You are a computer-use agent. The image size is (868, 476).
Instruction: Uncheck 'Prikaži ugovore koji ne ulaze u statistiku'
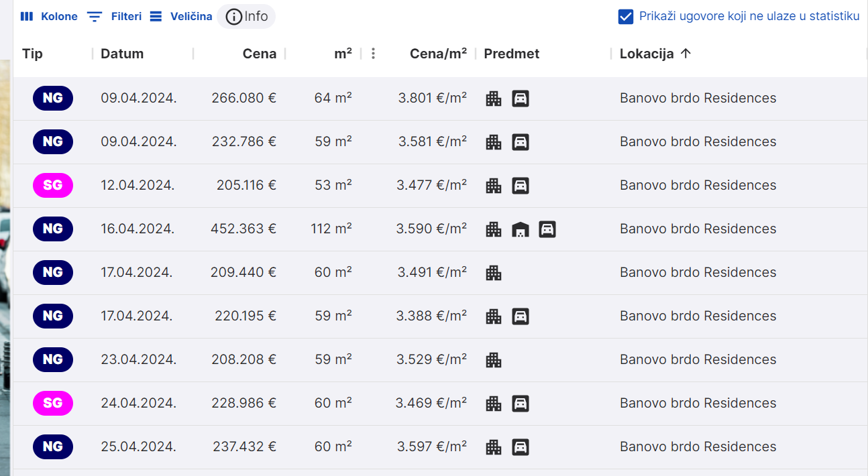point(626,17)
